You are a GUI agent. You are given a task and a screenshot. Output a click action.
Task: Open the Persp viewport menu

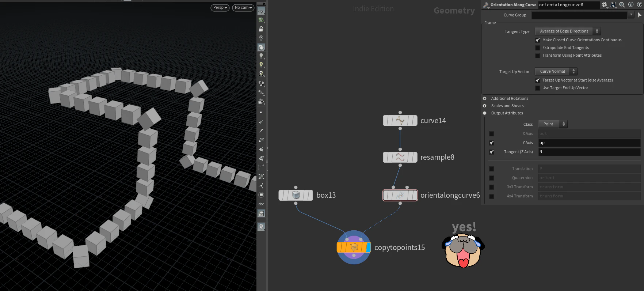[x=220, y=8]
